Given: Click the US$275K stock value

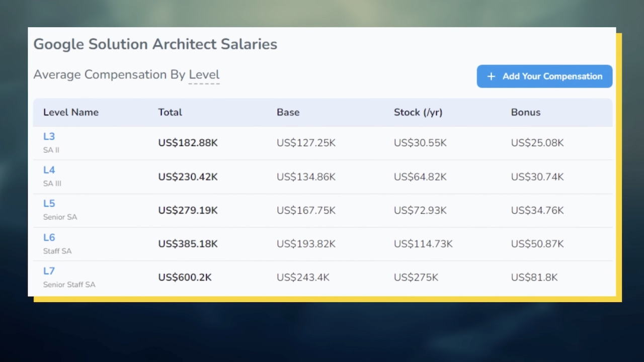Looking at the screenshot, I should click(x=416, y=278).
